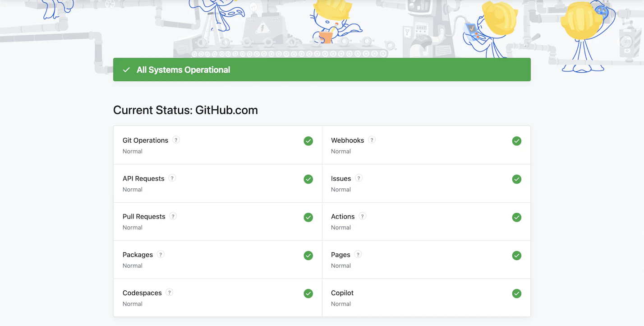644x326 pixels.
Task: Click the green check icon for Issues
Action: coord(517,179)
